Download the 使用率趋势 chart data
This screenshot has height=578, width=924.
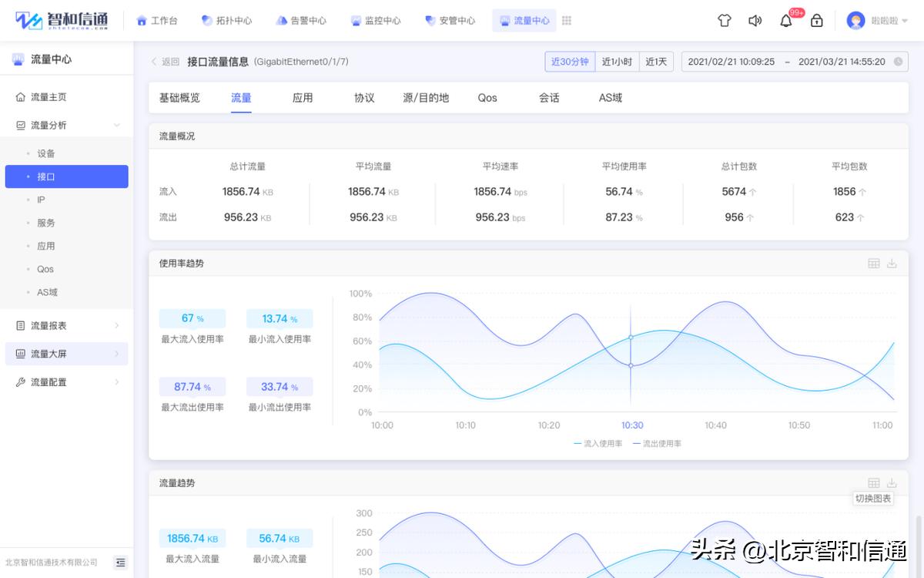[892, 263]
